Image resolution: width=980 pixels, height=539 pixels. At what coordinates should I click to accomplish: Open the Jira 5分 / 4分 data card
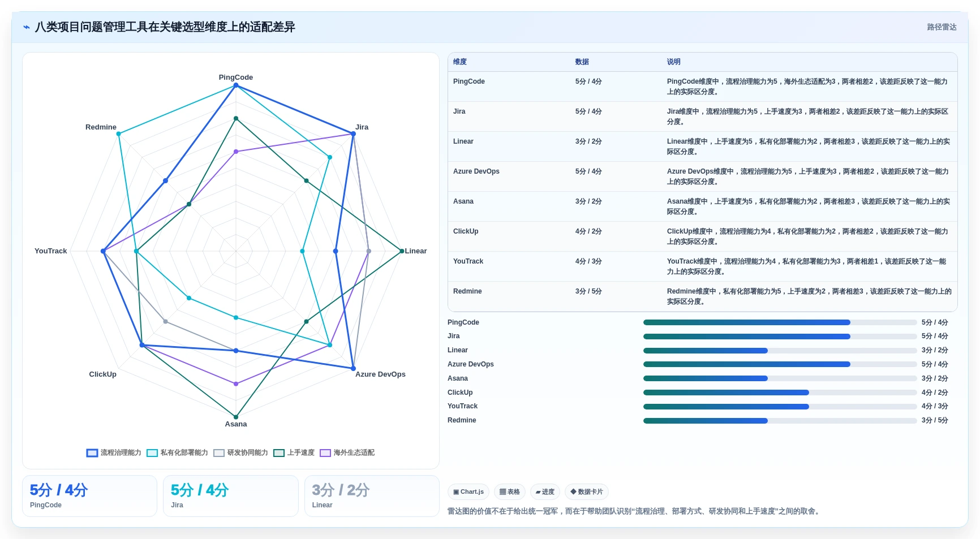coord(231,496)
